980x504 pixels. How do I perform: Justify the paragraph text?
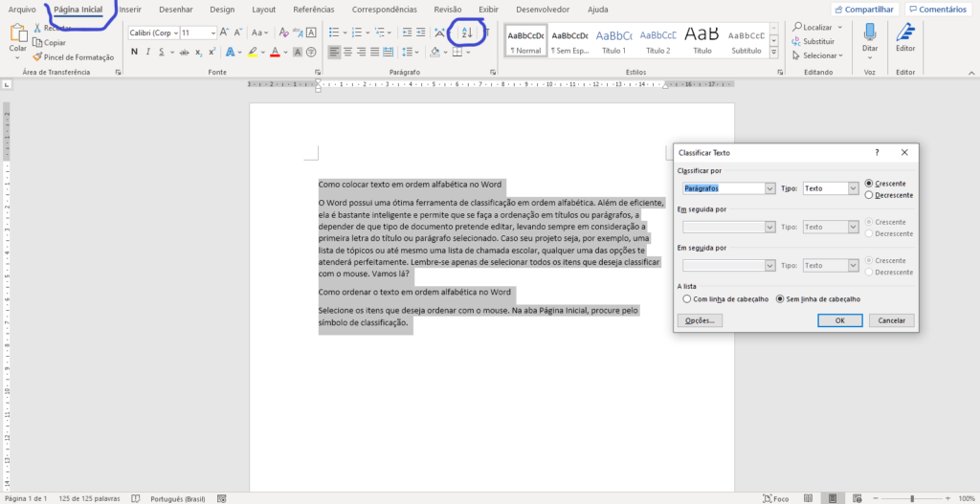(374, 52)
